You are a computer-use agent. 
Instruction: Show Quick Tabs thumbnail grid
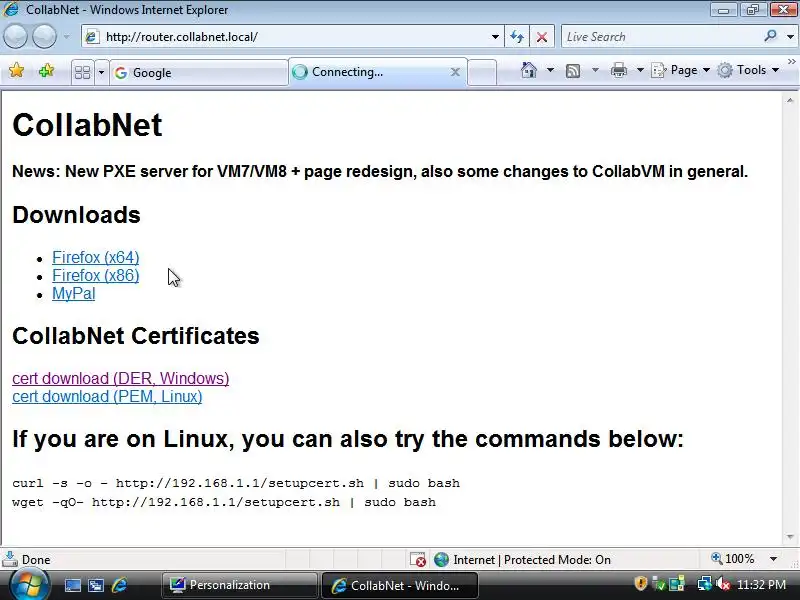pos(82,72)
